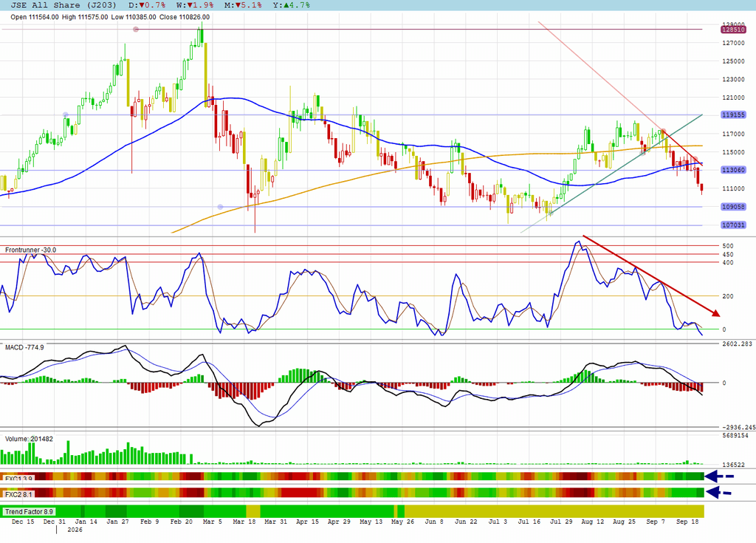Click the JSE All Share (J203) title
The width and height of the screenshot is (756, 543).
(63, 5)
